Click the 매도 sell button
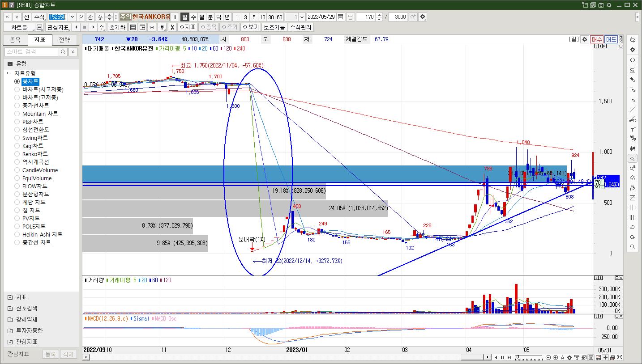 coord(611,39)
